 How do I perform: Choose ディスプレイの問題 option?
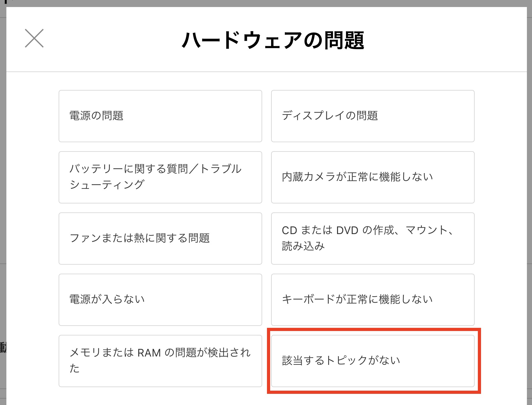pyautogui.click(x=373, y=116)
